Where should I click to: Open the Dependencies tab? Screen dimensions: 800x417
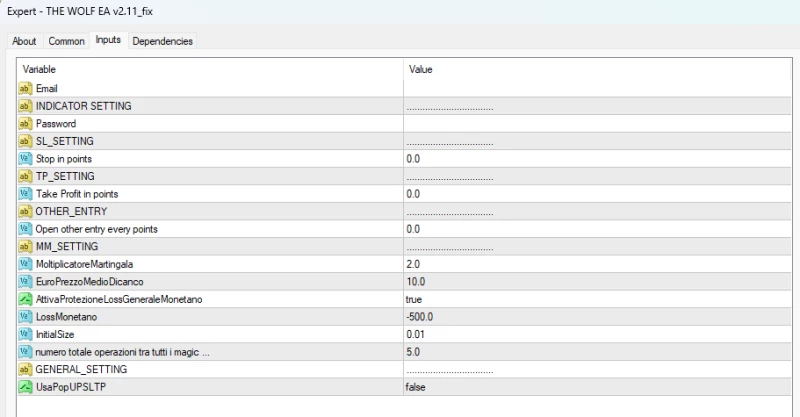[x=163, y=41]
